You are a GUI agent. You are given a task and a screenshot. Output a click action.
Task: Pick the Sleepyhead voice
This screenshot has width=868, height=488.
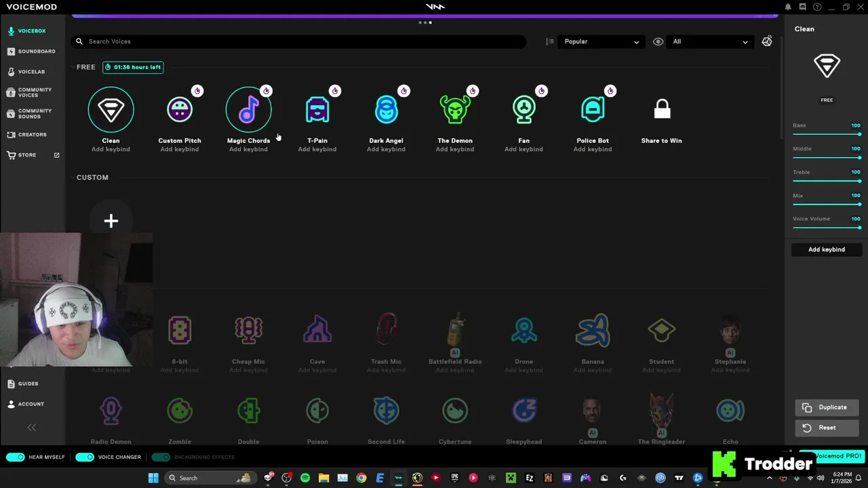coord(524,411)
